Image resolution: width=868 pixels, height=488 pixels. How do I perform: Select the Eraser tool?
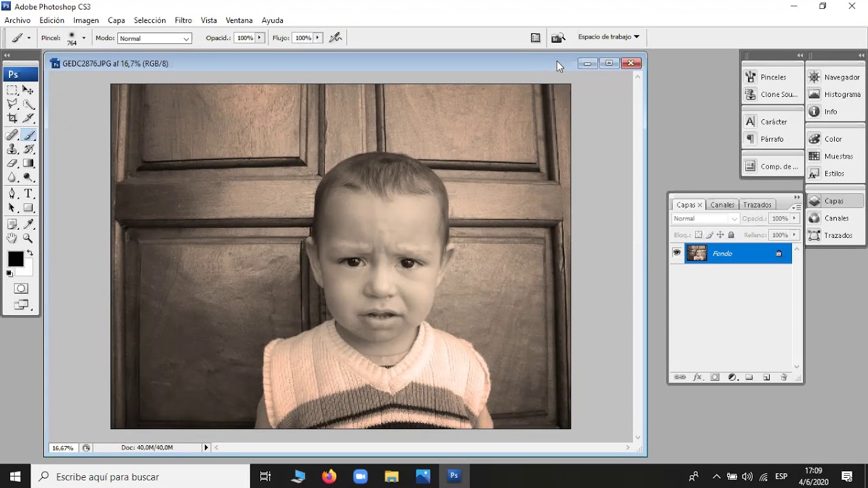coord(12,163)
